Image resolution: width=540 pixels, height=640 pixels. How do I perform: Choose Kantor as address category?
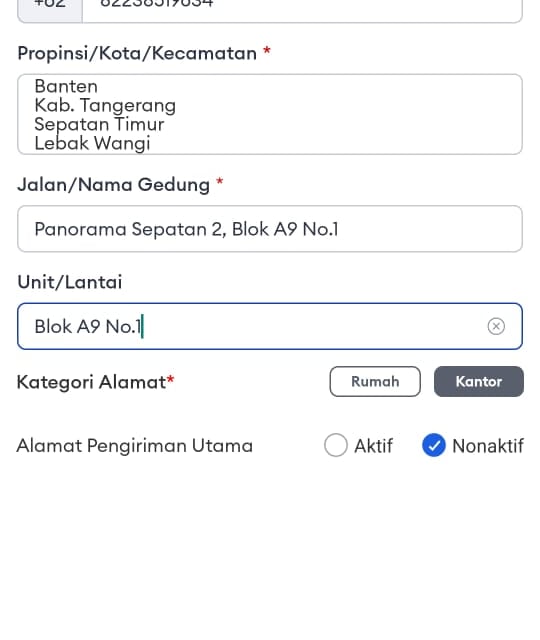479,382
